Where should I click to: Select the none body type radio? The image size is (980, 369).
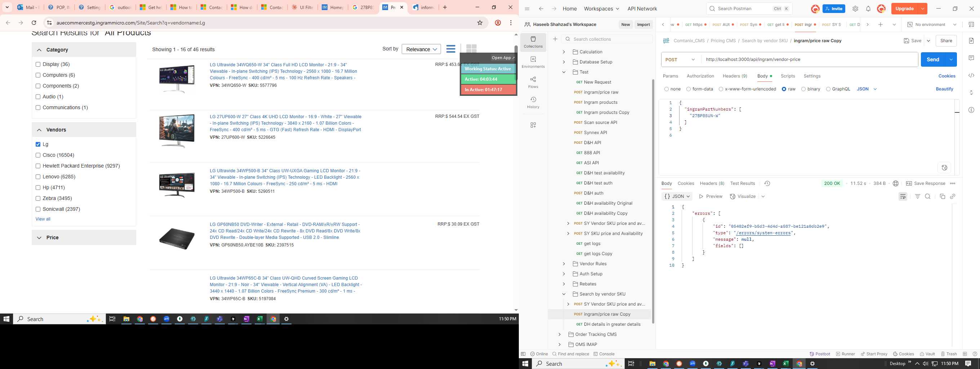pos(667,89)
